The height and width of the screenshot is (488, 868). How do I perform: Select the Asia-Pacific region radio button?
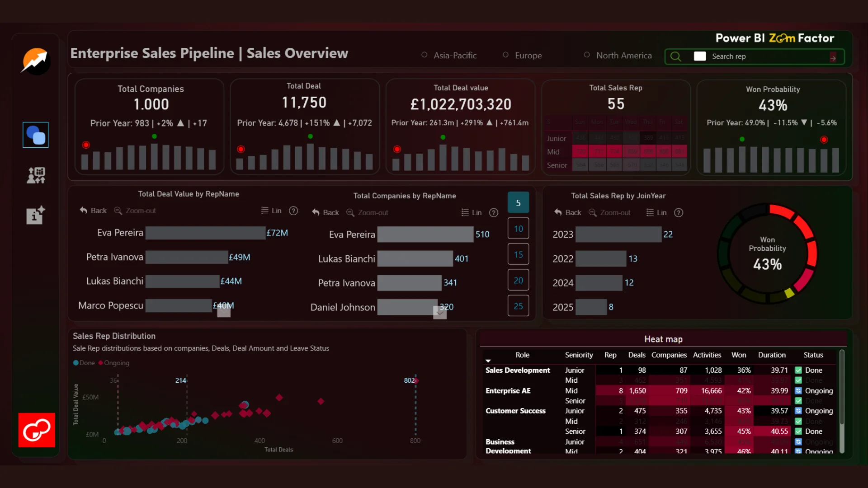[x=424, y=55]
